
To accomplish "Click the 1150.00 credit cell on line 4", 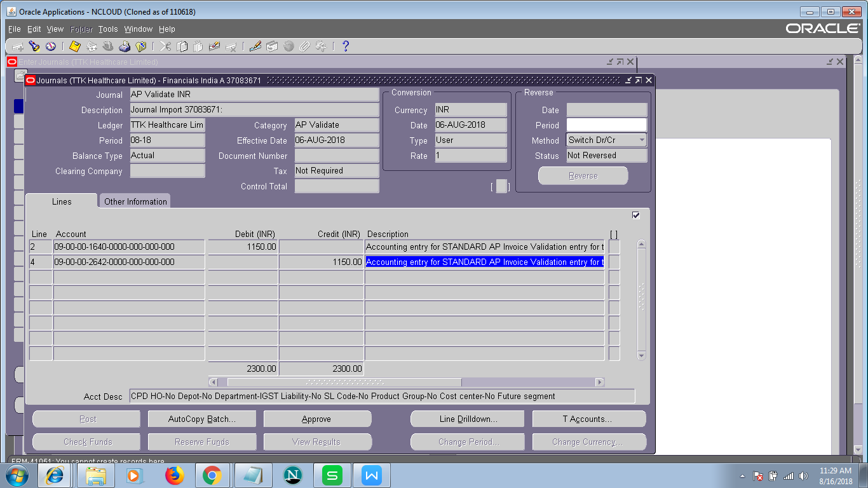I will [x=322, y=262].
